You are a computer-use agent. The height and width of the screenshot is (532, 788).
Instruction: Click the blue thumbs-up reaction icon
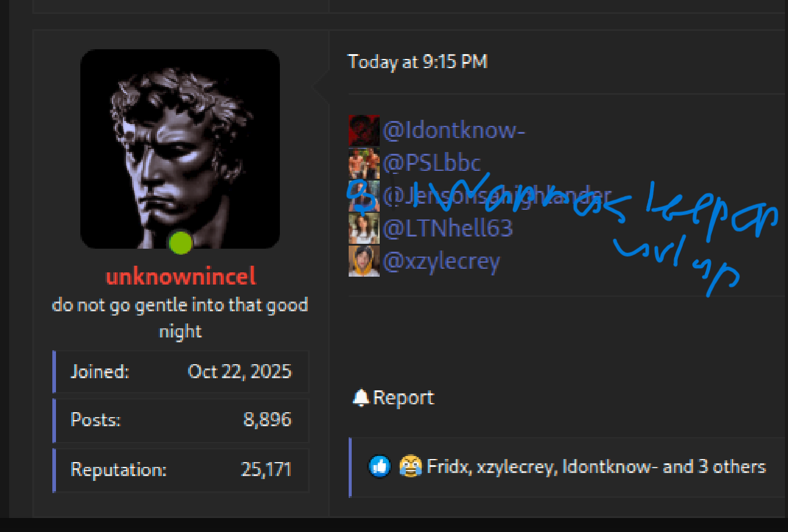(379, 467)
